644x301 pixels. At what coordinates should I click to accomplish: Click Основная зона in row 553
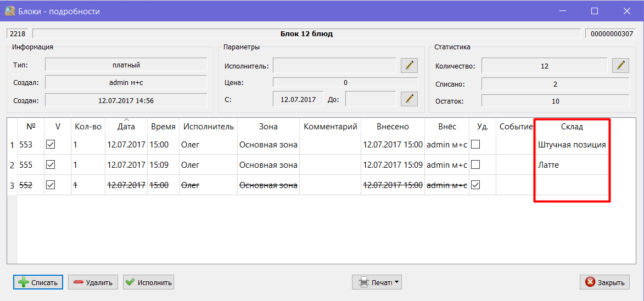[x=268, y=144]
